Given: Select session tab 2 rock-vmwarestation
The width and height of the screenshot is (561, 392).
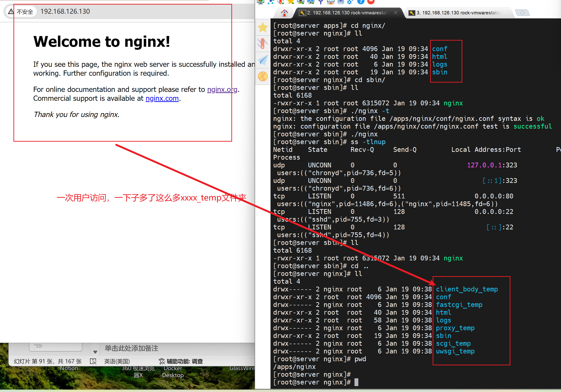Looking at the screenshot, I should coord(347,13).
